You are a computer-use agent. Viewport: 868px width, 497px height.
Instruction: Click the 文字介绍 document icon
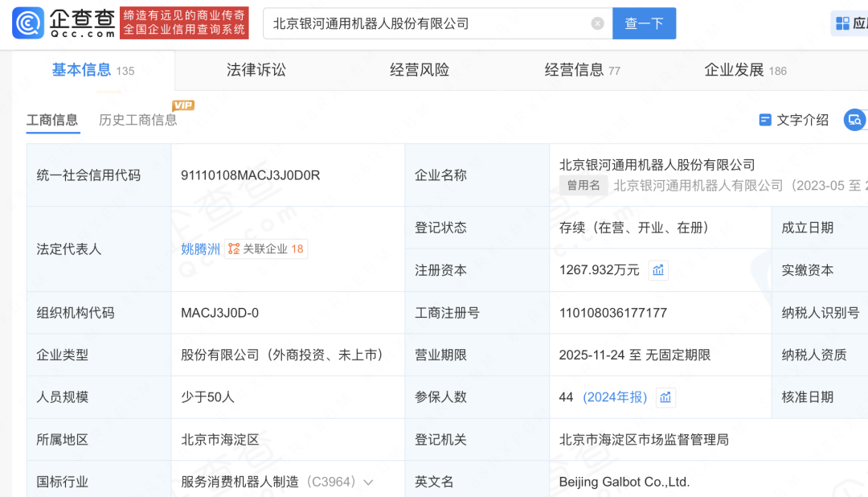pos(765,120)
